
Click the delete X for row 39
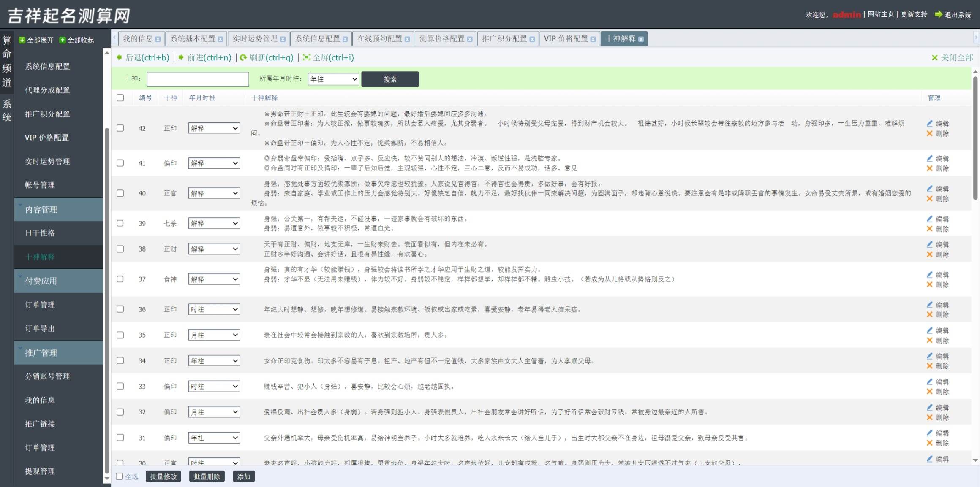coord(929,229)
